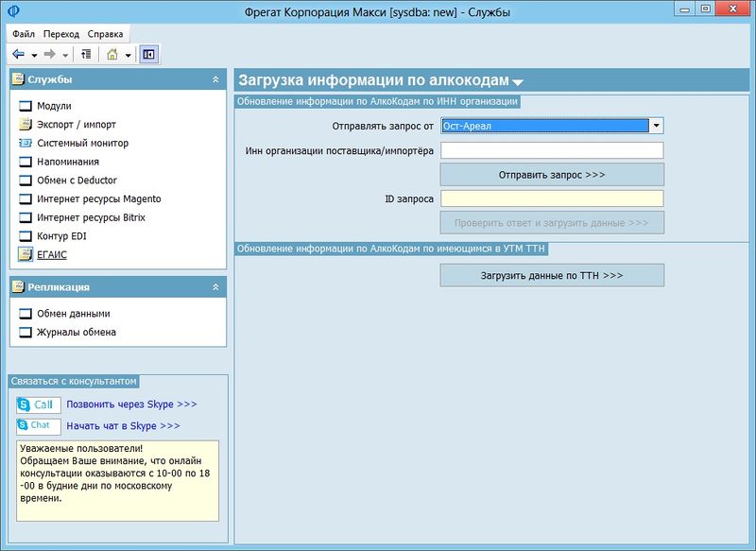Click the tree list toolbar icon

click(x=86, y=55)
